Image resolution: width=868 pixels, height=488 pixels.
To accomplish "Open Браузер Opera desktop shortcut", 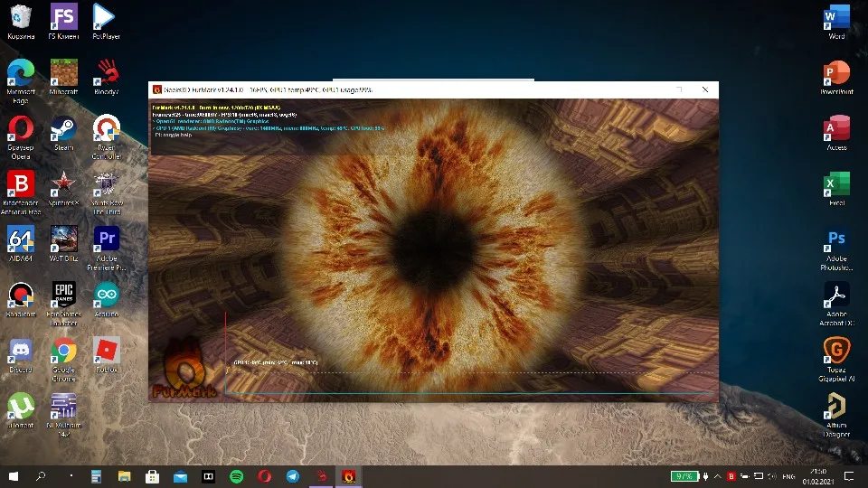I will click(x=21, y=137).
